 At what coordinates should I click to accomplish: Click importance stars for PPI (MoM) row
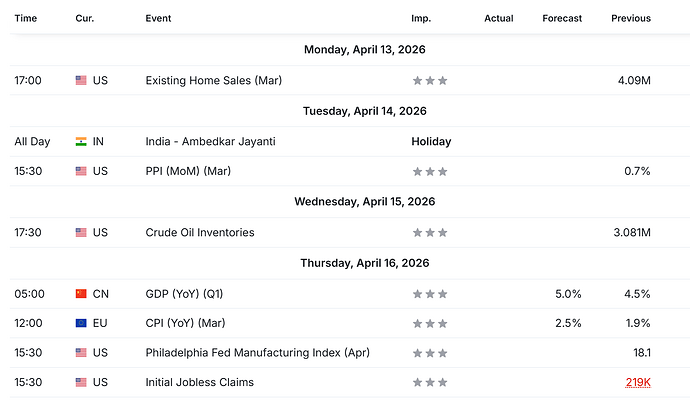click(x=430, y=172)
